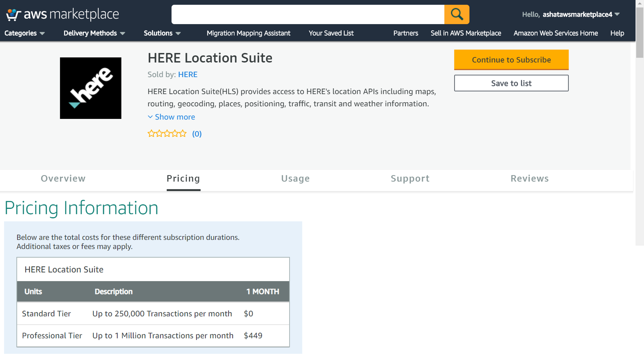Click 'Up to 1 Million Transactions per month'
644x361 pixels.
[163, 336]
